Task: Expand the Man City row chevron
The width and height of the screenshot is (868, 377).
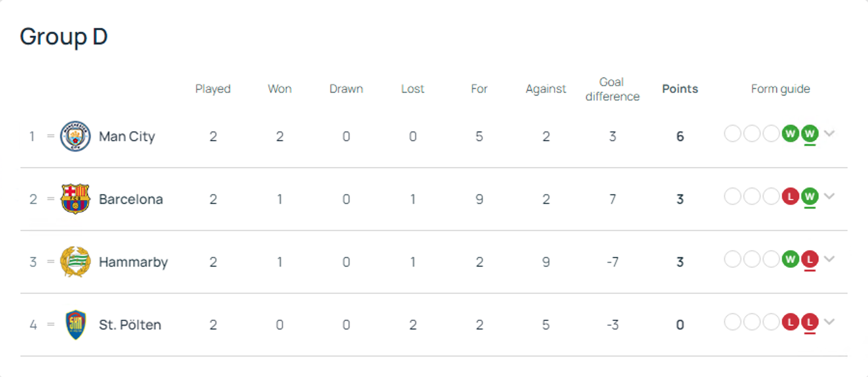Action: tap(829, 133)
